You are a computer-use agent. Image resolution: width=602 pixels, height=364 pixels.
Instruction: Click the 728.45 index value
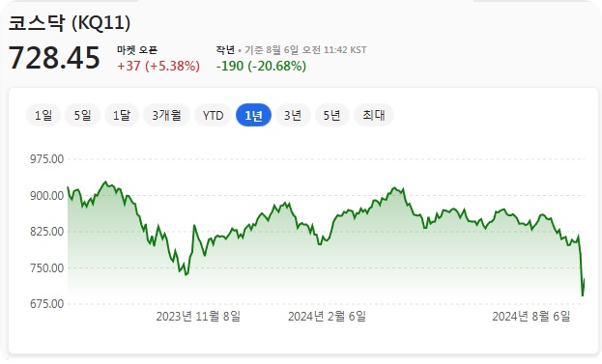click(54, 58)
